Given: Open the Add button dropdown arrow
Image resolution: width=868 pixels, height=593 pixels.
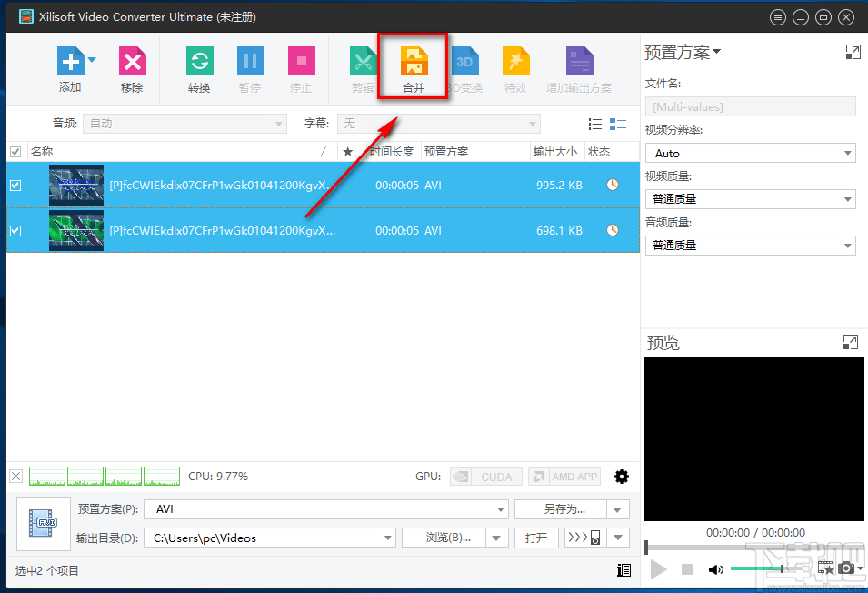Looking at the screenshot, I should [x=92, y=60].
